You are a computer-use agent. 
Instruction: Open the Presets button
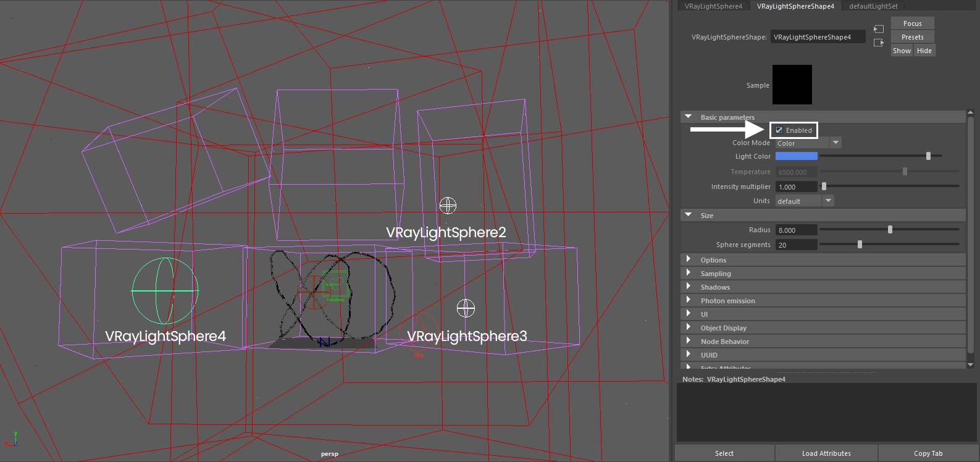pos(912,37)
